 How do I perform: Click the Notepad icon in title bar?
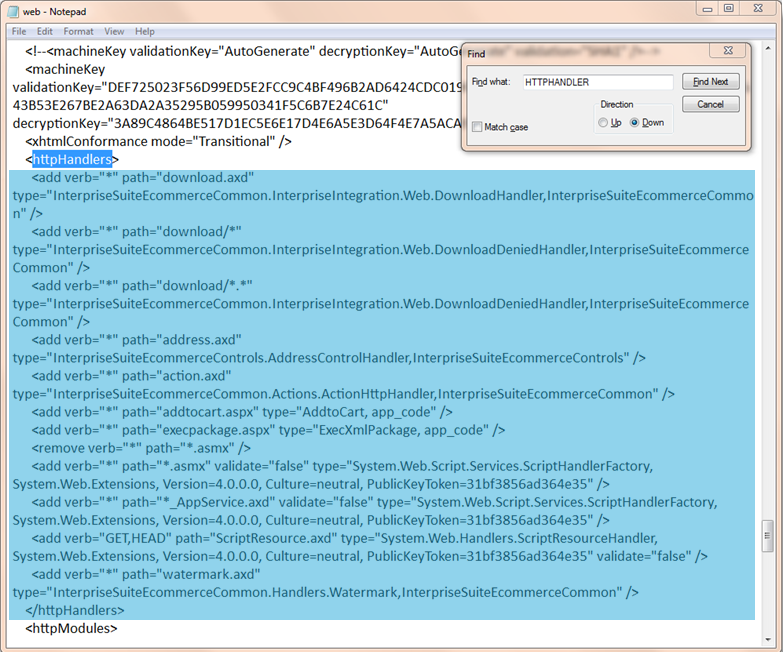click(12, 10)
